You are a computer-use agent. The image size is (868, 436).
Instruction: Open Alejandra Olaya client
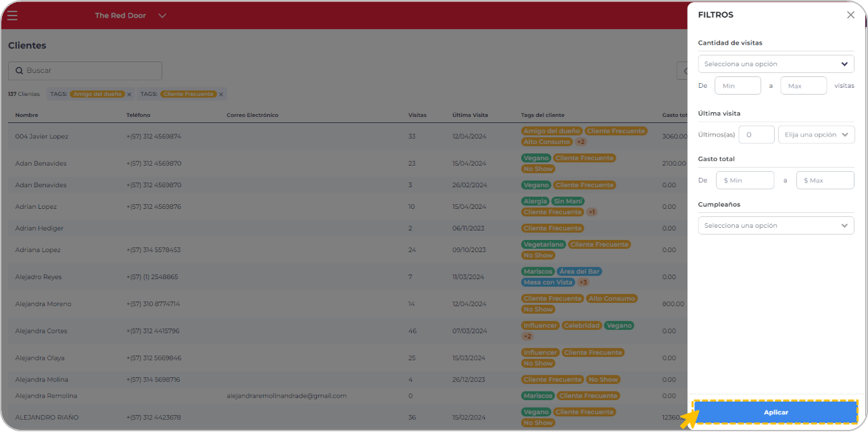point(40,358)
